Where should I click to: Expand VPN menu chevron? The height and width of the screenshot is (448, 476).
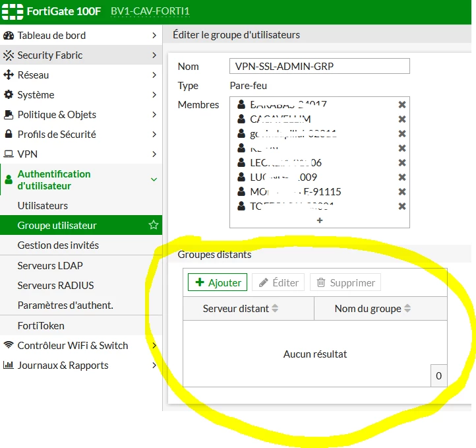tap(154, 154)
